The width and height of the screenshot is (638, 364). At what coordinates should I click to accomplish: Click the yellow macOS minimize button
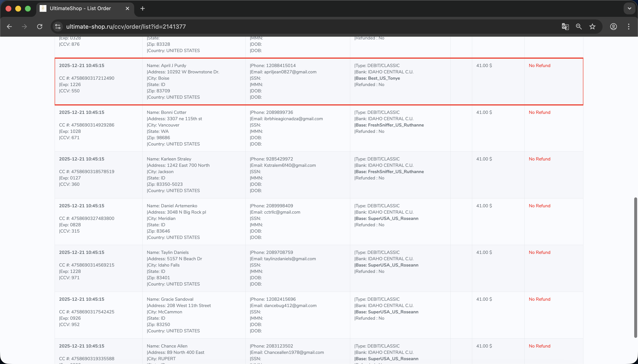pyautogui.click(x=18, y=8)
